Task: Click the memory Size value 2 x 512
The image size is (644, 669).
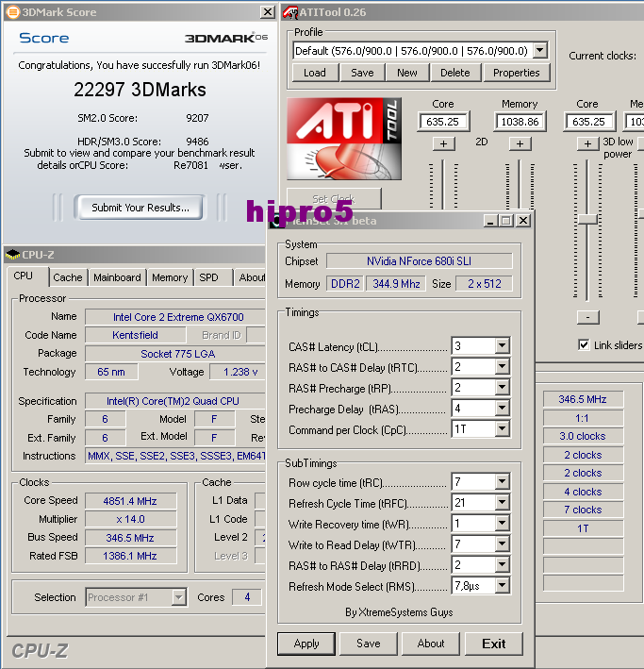Action: pyautogui.click(x=484, y=284)
